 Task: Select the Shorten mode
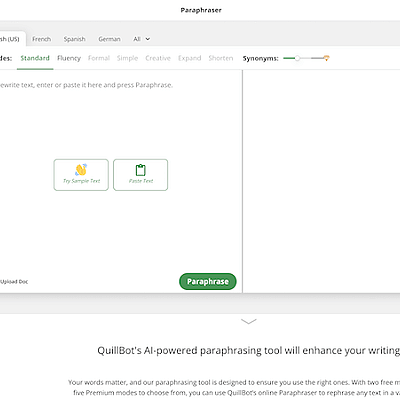pyautogui.click(x=221, y=58)
